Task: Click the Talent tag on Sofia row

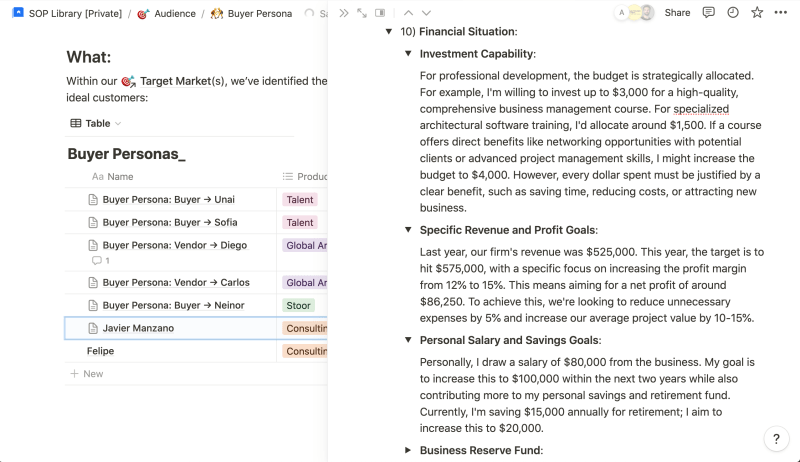Action: 299,223
